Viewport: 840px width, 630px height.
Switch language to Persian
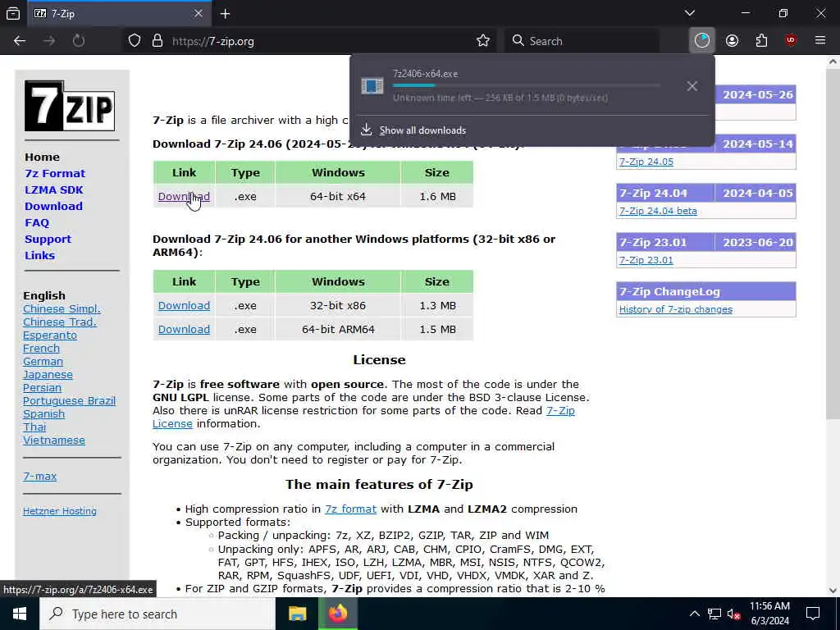(x=42, y=388)
